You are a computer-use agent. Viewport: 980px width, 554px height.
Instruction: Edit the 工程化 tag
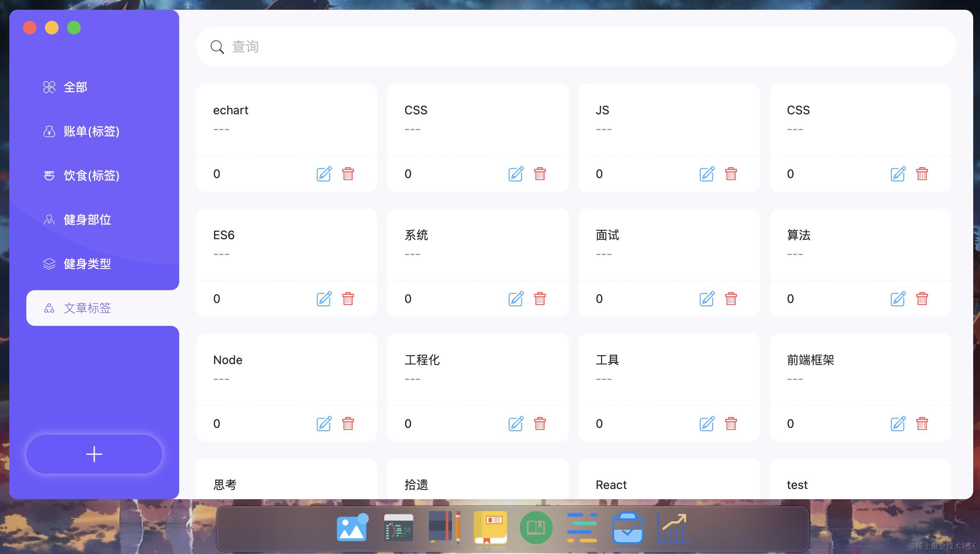(515, 424)
